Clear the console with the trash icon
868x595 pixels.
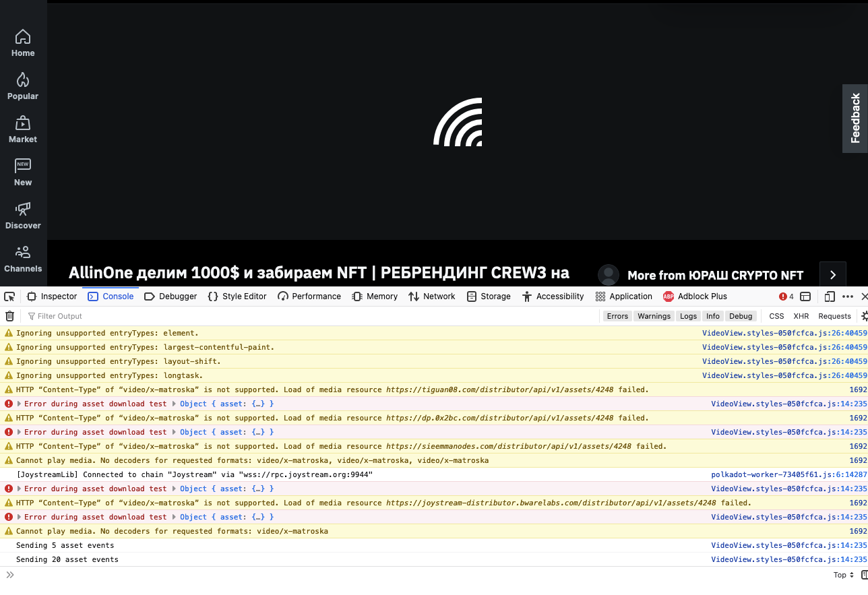pyautogui.click(x=9, y=316)
